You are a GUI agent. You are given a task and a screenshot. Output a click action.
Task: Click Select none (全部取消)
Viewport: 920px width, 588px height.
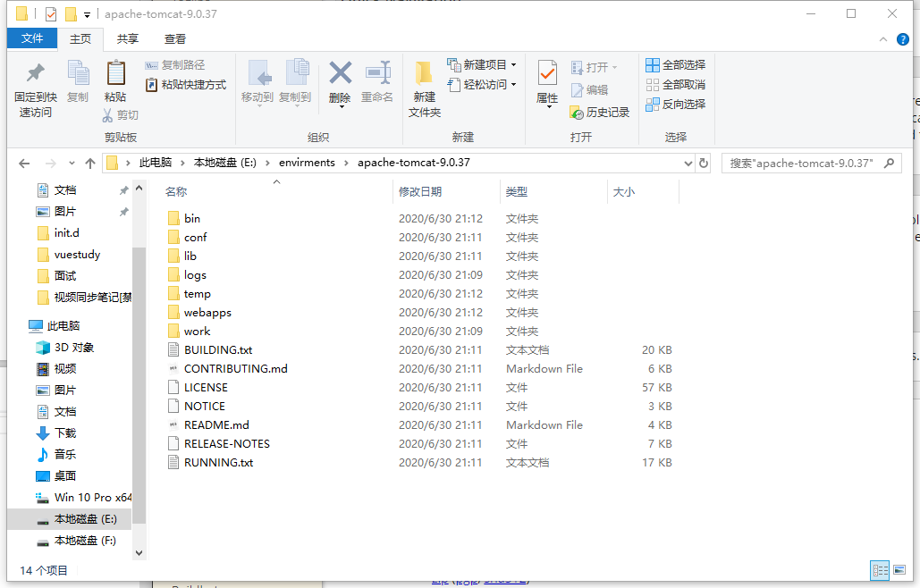[x=675, y=85]
